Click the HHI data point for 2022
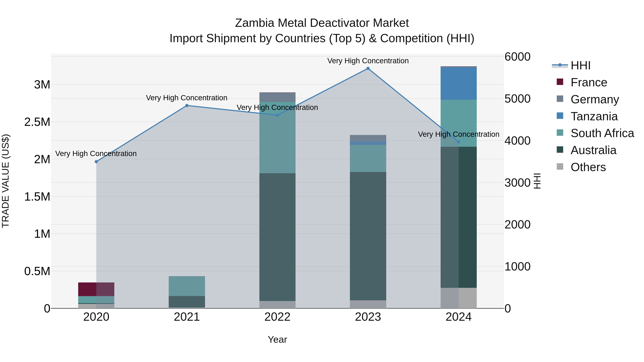The height and width of the screenshot is (362, 644). [277, 115]
